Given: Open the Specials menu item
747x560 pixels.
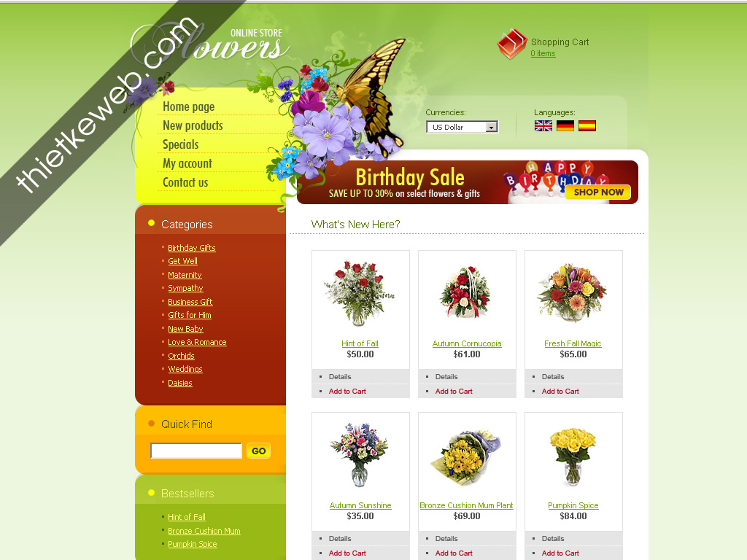Looking at the screenshot, I should coord(181,144).
